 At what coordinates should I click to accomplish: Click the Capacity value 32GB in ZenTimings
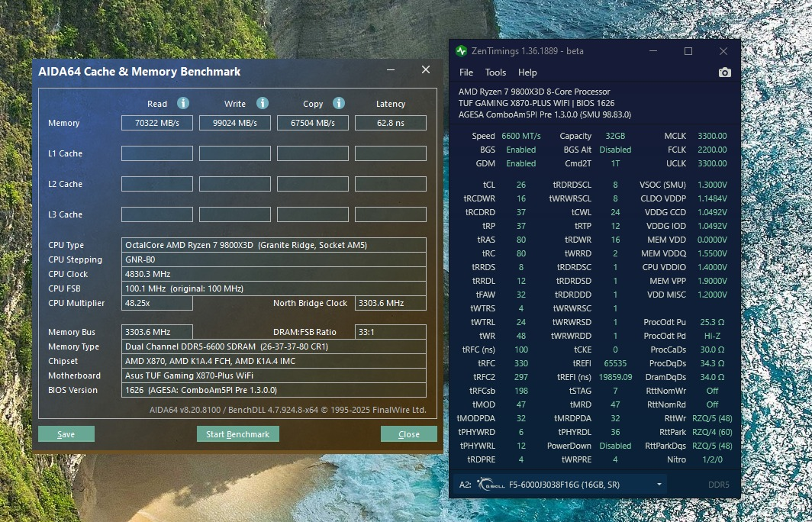[x=615, y=136]
